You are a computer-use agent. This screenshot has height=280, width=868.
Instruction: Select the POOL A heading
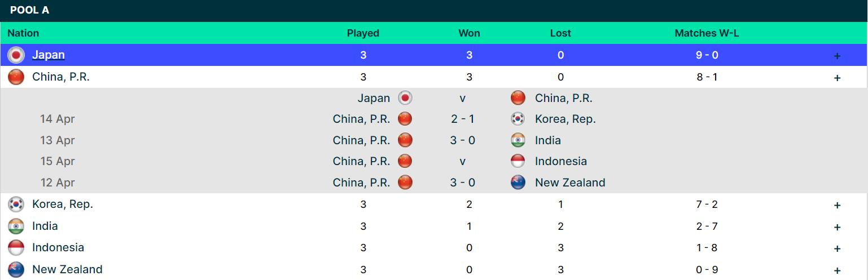29,10
